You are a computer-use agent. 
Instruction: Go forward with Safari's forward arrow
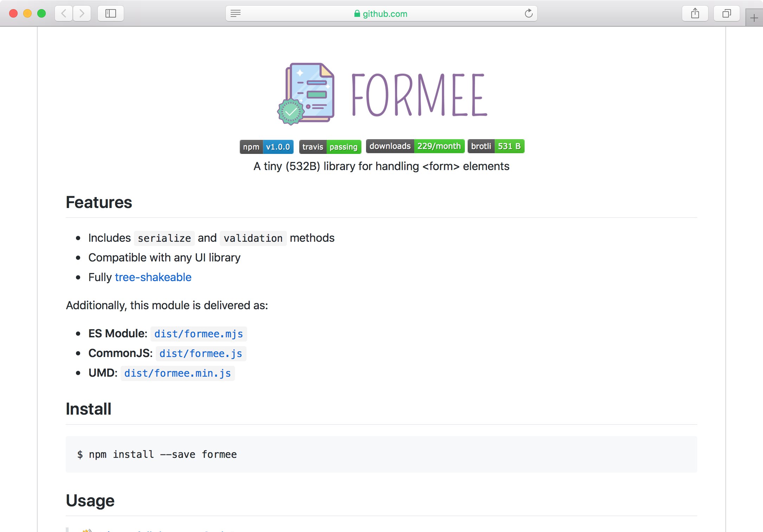82,13
